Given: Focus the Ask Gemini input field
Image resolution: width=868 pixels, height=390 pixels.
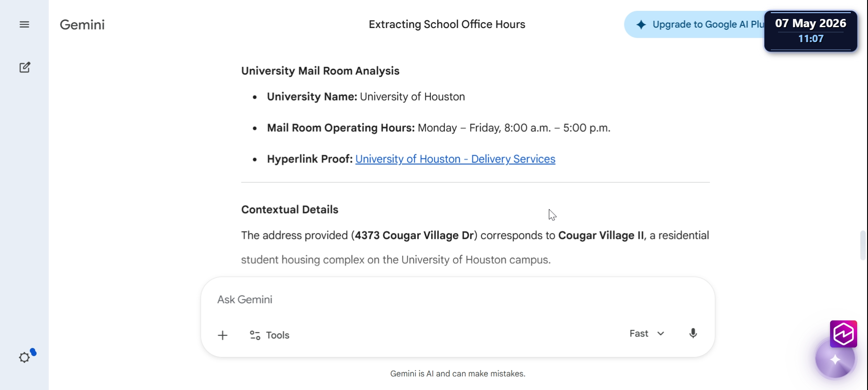Looking at the screenshot, I should (458, 300).
